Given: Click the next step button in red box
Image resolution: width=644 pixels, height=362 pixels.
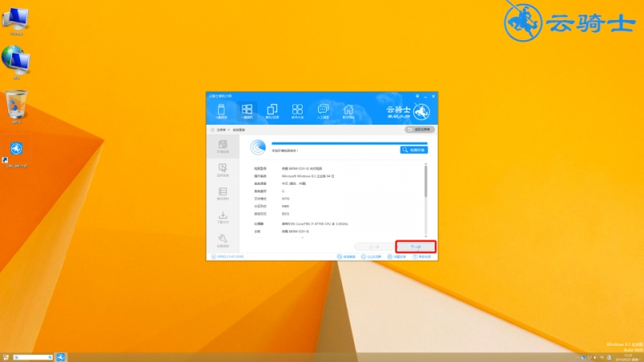Looking at the screenshot, I should 415,247.
